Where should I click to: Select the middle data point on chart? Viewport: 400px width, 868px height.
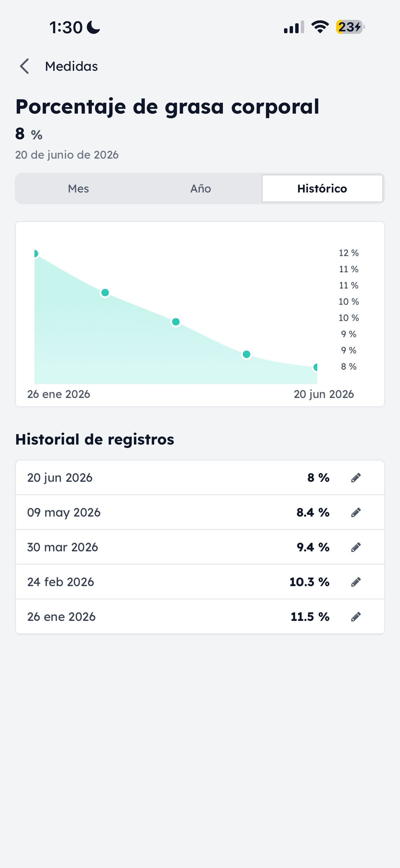tap(176, 322)
